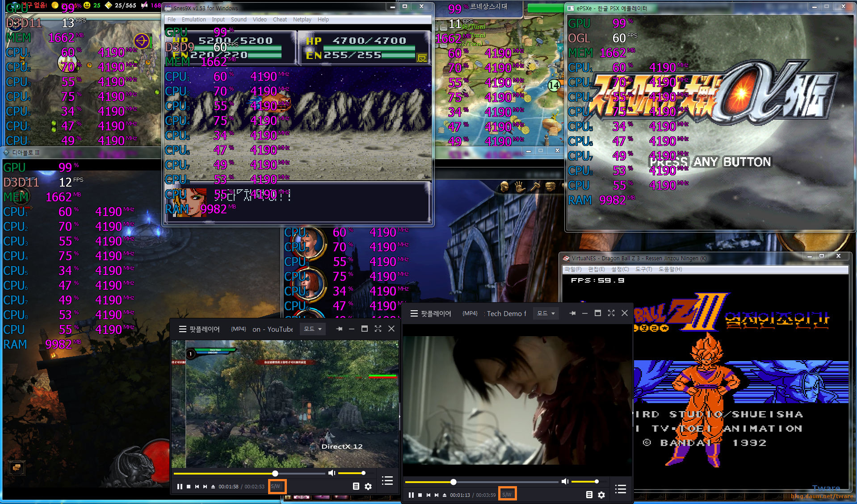Open the 모드 dropdown in Tech Demo player
This screenshot has width=857, height=504.
(546, 313)
